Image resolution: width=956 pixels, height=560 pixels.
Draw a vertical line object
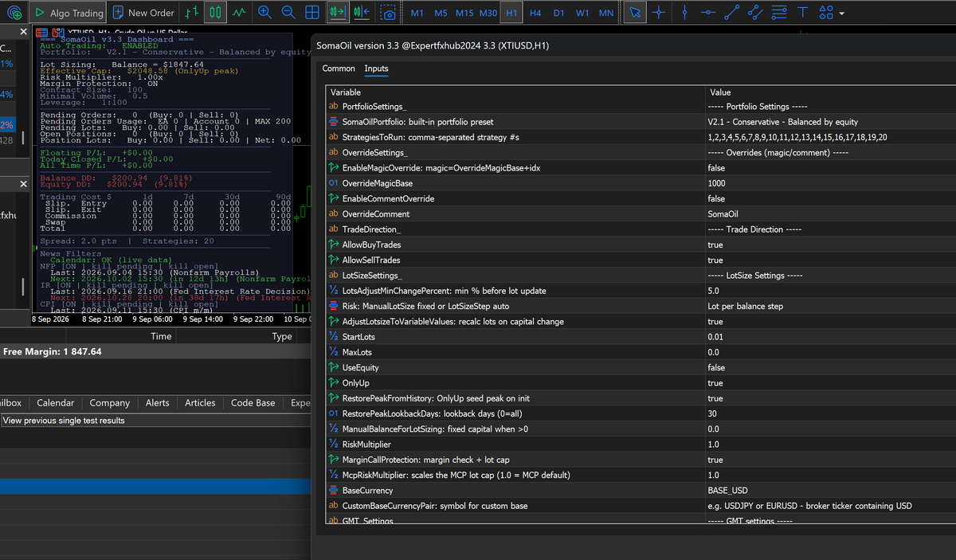(x=684, y=13)
